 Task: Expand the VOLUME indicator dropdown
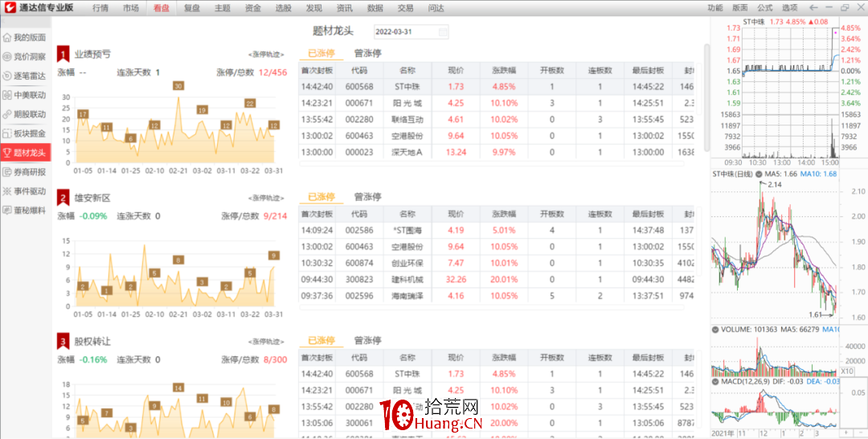point(715,330)
